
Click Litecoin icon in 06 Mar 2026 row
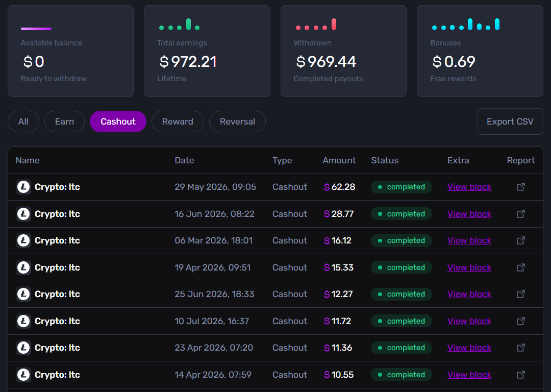coord(23,240)
